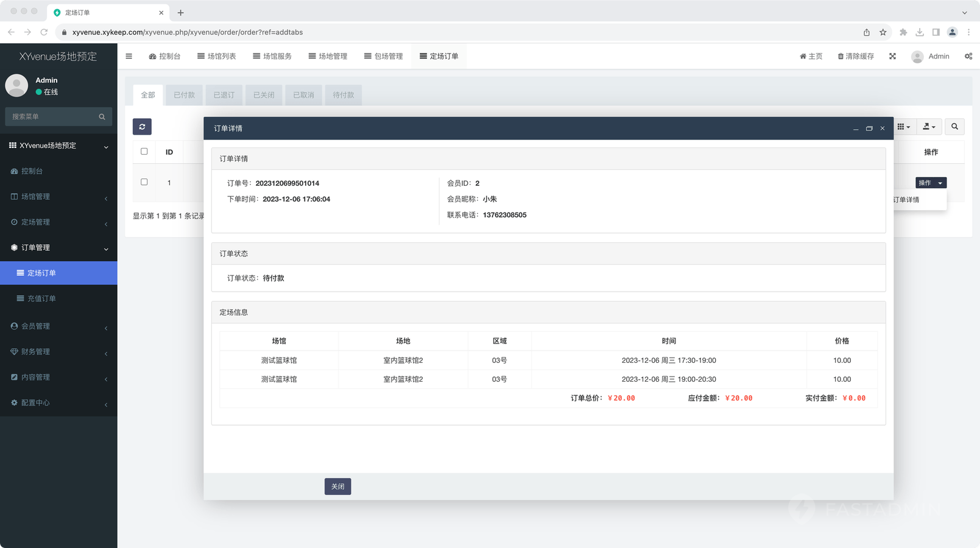Click the 关闭 button in the dialog
The image size is (980, 548).
pos(337,487)
